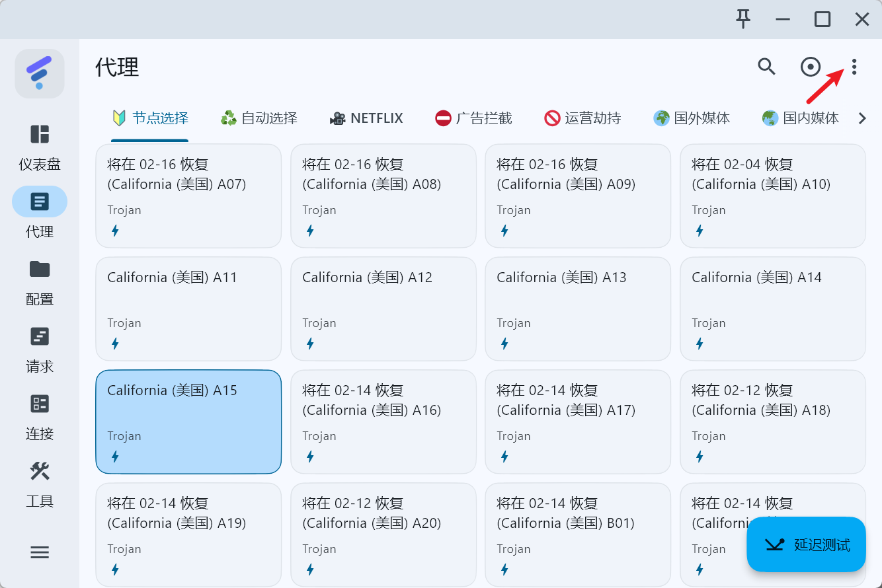
Task: Expand sidebar with the hamburger menu icon
Action: [x=40, y=552]
